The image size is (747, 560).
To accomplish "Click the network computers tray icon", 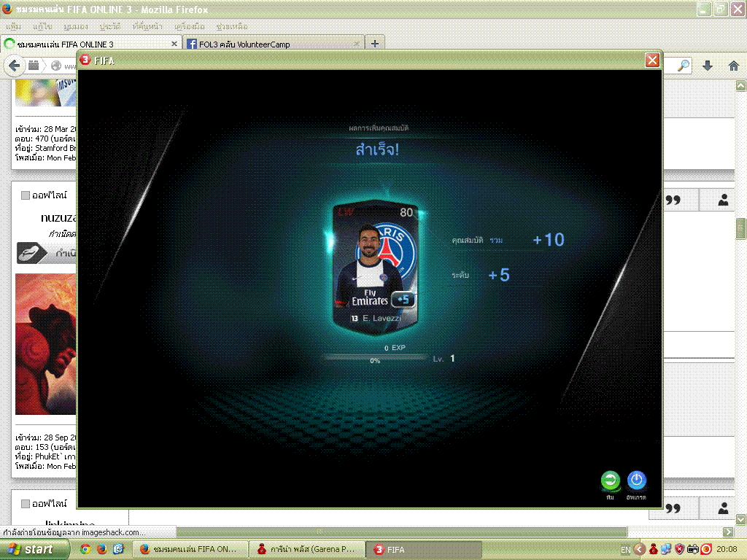I will [x=666, y=550].
